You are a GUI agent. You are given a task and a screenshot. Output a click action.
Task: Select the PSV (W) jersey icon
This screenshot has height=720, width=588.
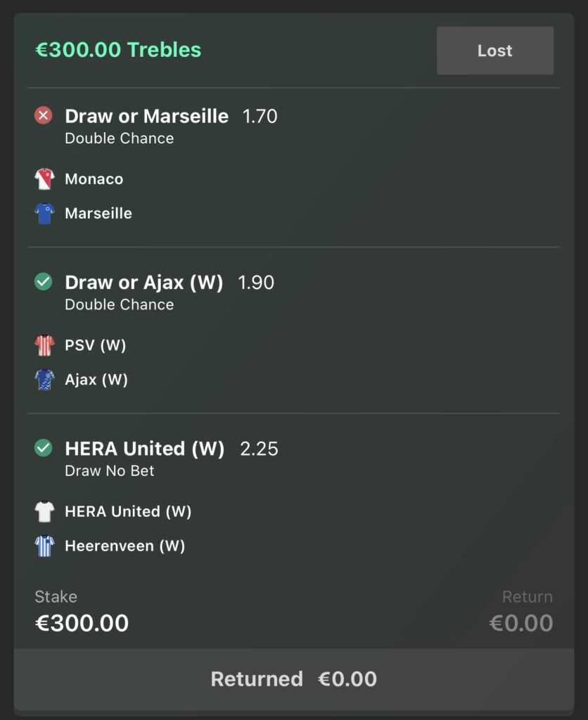pyautogui.click(x=44, y=345)
